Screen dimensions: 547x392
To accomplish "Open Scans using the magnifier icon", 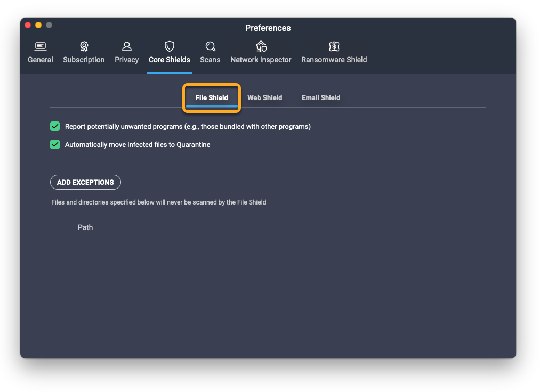I will [210, 46].
